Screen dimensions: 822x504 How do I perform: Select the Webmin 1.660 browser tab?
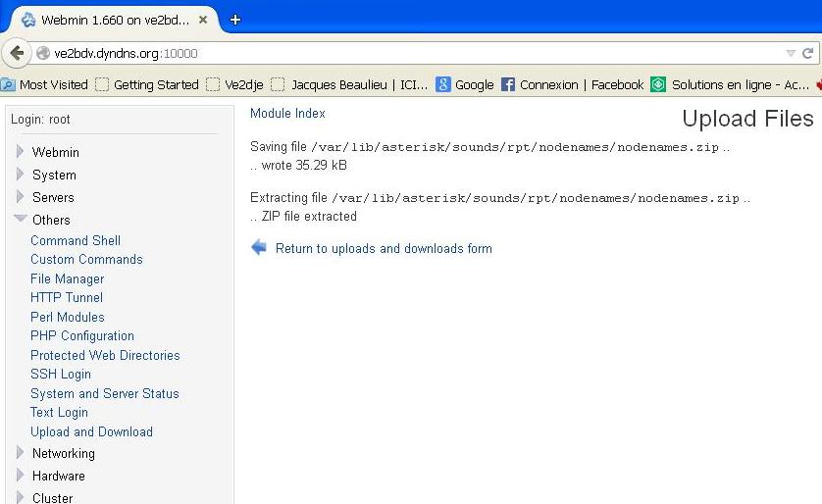(108, 20)
